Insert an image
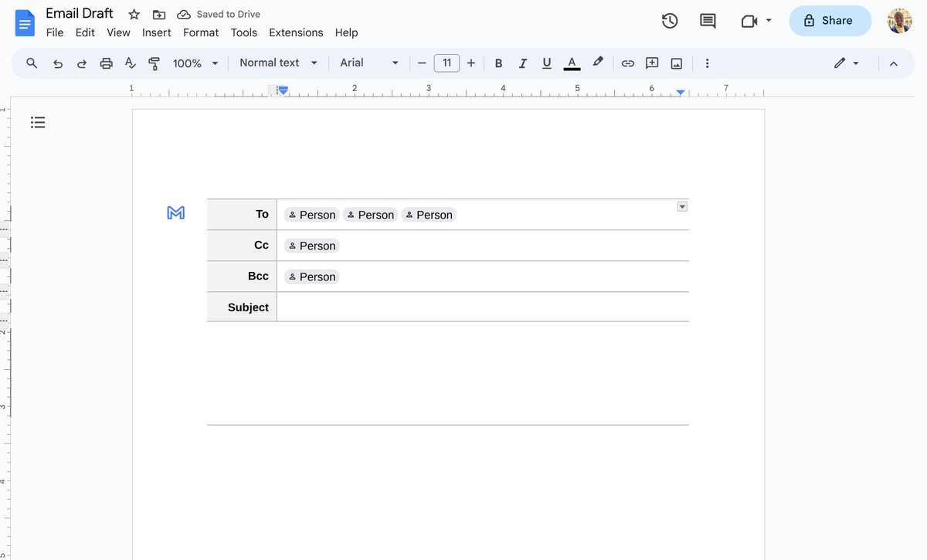 tap(676, 63)
